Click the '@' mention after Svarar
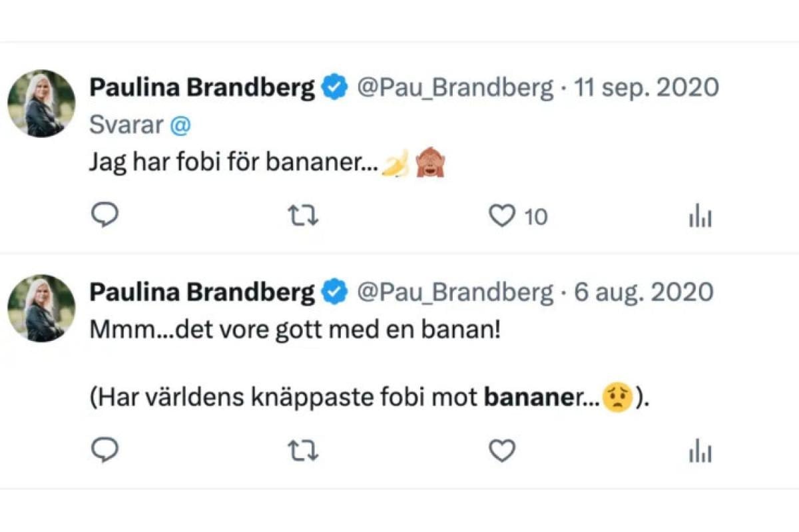 pos(182,126)
